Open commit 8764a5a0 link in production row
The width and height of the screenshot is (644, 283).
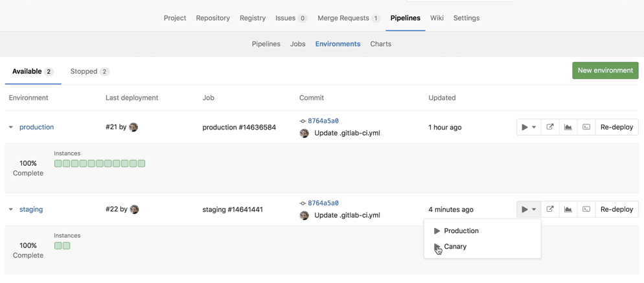click(323, 121)
